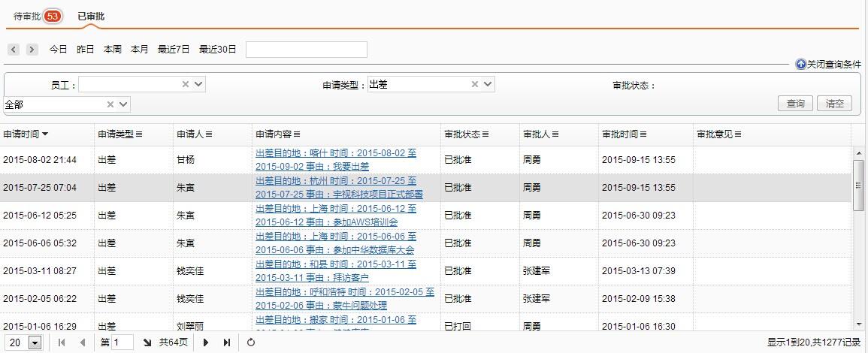Collapse query conditions via 关闭查询条件 icon
The height and width of the screenshot is (353, 868).
click(800, 65)
